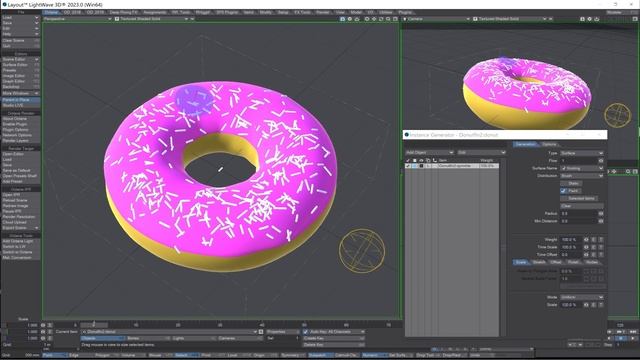The image size is (640, 360).
Task: Select Bones edit mode button
Action: pos(148,338)
